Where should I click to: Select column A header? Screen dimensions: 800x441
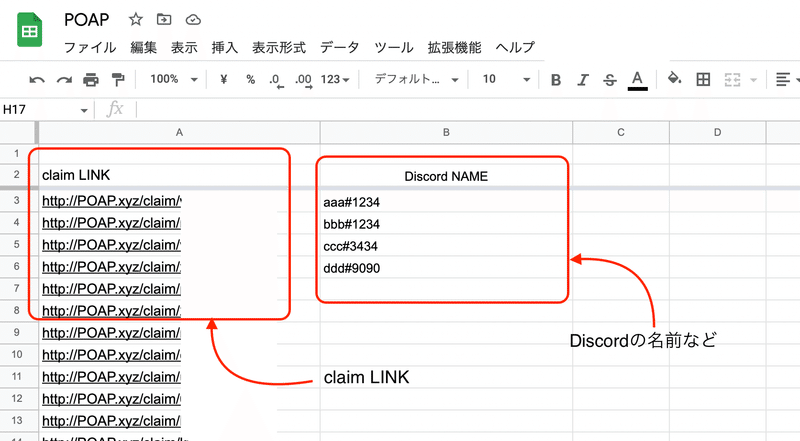pos(179,133)
